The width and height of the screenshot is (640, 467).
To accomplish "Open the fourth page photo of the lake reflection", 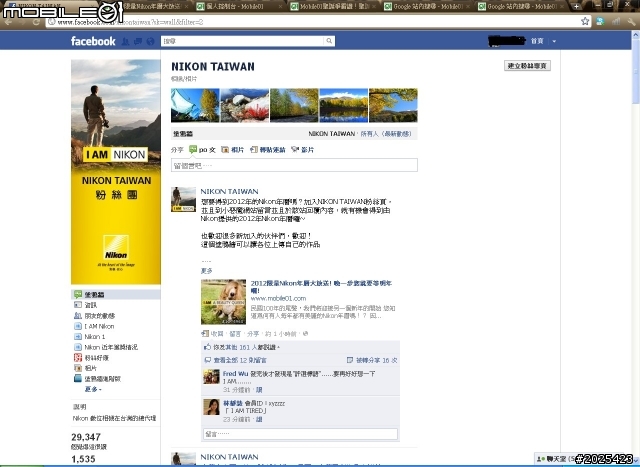I will coord(343,105).
